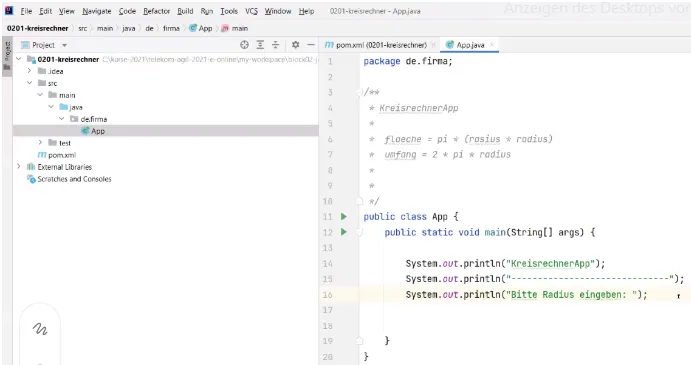Viewport: 691px width, 365px height.
Task: Open the Navigate menu
Action: (x=97, y=11)
